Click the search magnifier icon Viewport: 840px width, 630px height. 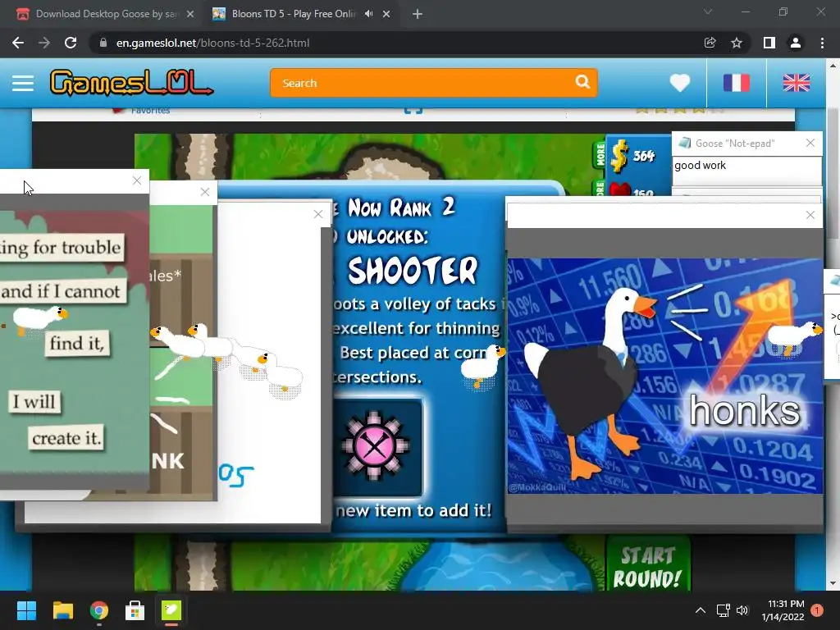(x=582, y=82)
